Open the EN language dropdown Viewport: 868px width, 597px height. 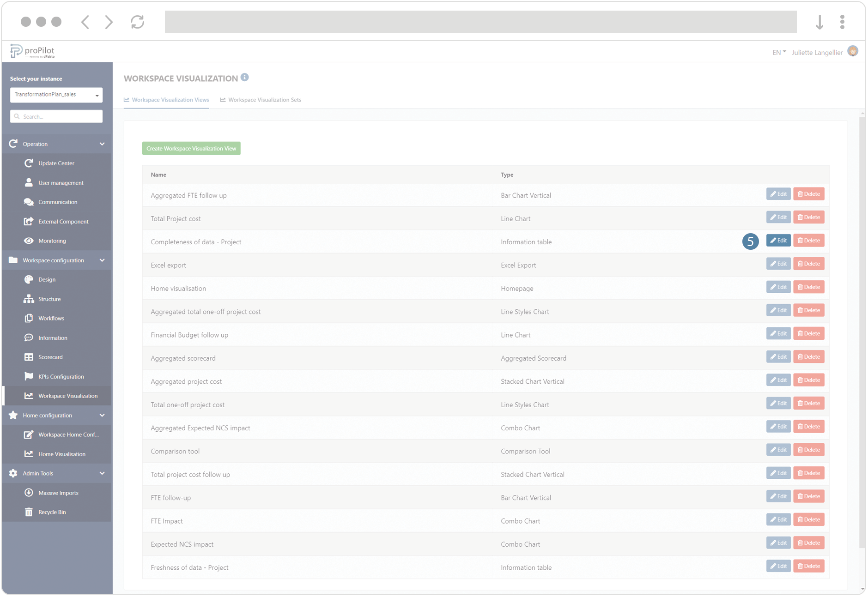tap(778, 52)
